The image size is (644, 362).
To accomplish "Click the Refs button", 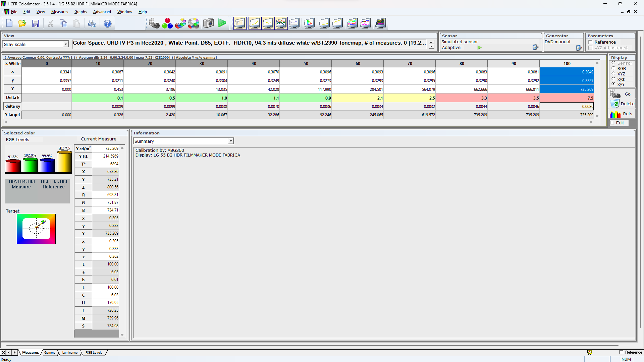I will [627, 114].
